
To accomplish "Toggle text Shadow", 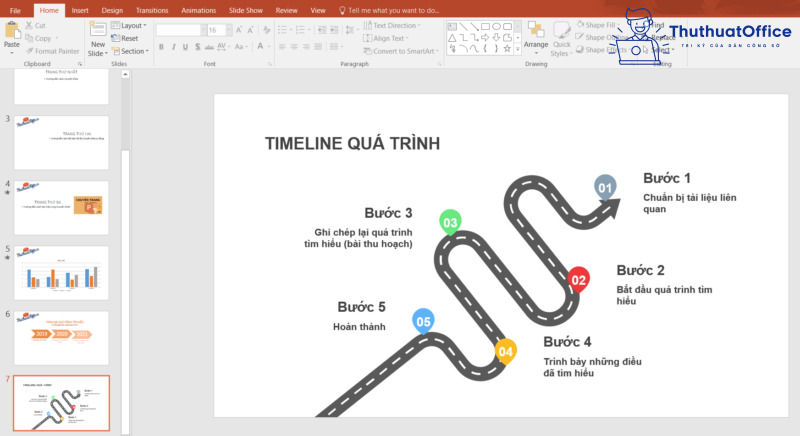I will (197, 47).
